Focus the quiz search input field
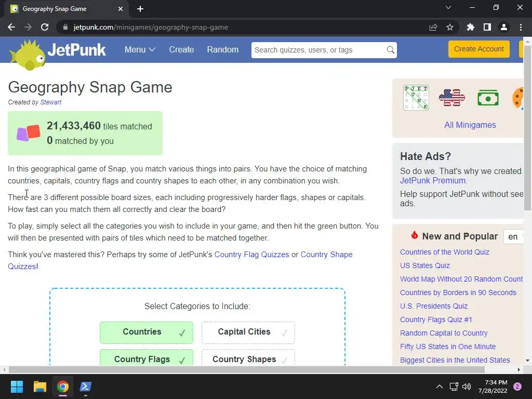This screenshot has width=532, height=399. (x=319, y=50)
